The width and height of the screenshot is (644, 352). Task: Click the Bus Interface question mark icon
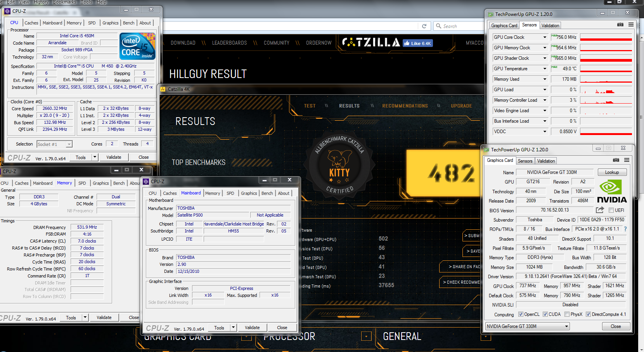pos(625,229)
